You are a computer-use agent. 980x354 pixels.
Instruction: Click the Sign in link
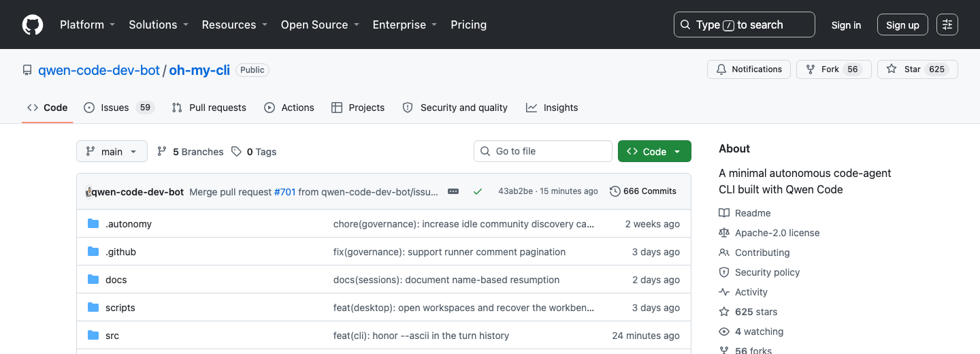point(846,25)
